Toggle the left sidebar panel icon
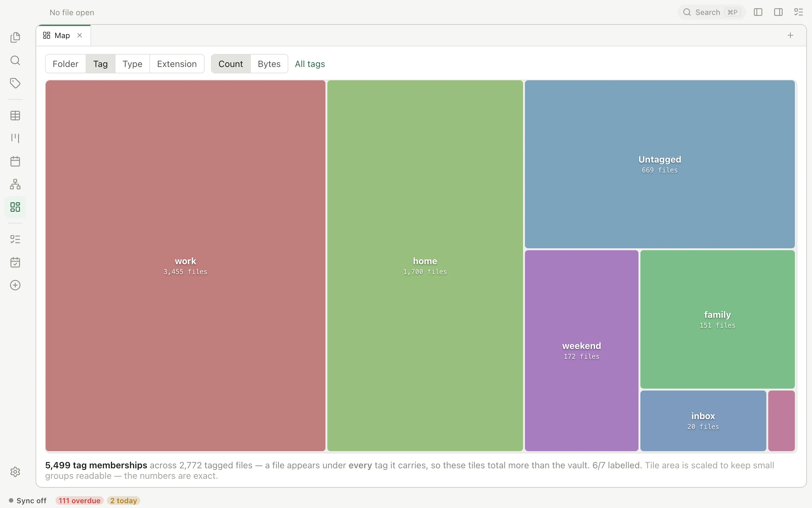Image resolution: width=812 pixels, height=508 pixels. [x=758, y=12]
